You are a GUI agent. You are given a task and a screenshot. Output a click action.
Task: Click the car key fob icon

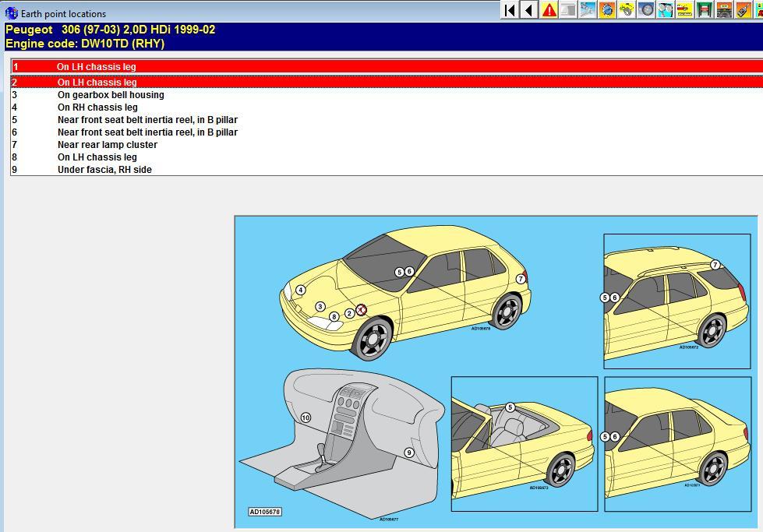click(744, 10)
